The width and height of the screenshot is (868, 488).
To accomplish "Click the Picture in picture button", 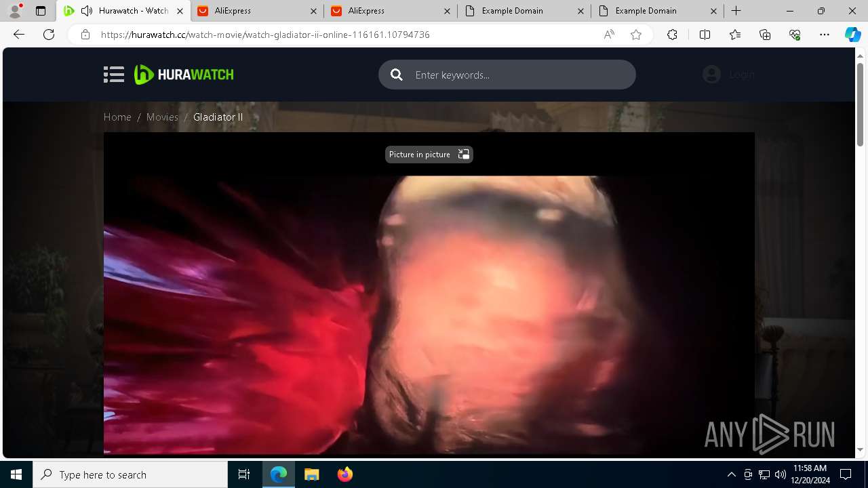I will pyautogui.click(x=429, y=155).
